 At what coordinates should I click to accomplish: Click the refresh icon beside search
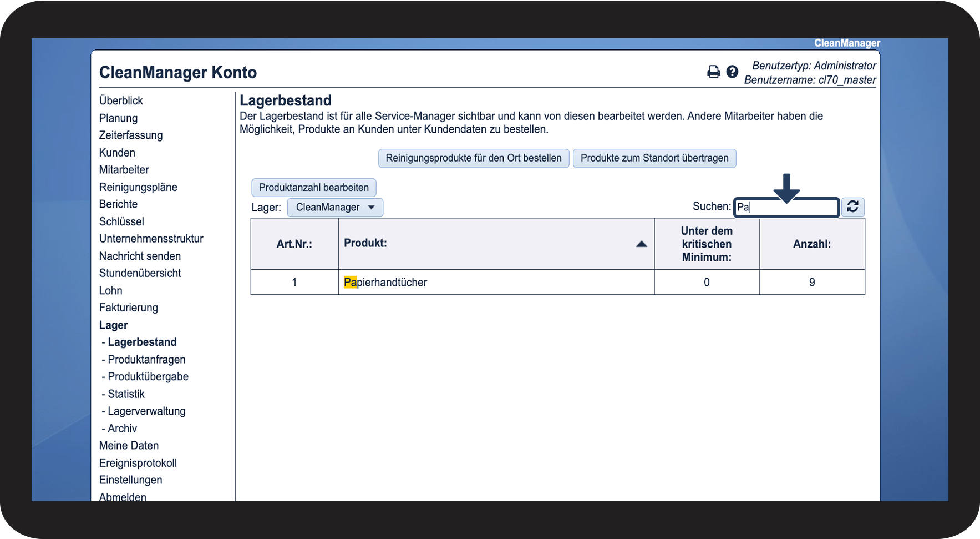852,207
